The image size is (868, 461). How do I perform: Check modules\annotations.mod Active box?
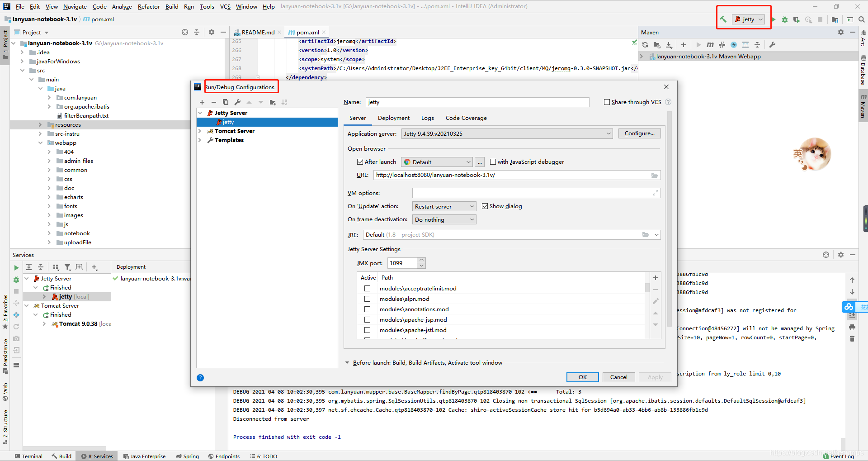pyautogui.click(x=367, y=309)
